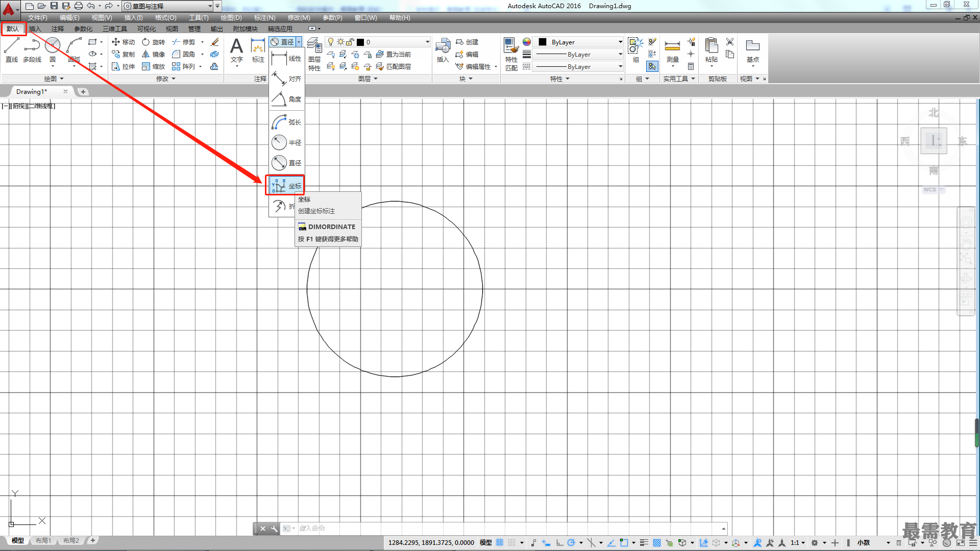Click 置为当前 make current button
980x551 pixels.
(394, 54)
